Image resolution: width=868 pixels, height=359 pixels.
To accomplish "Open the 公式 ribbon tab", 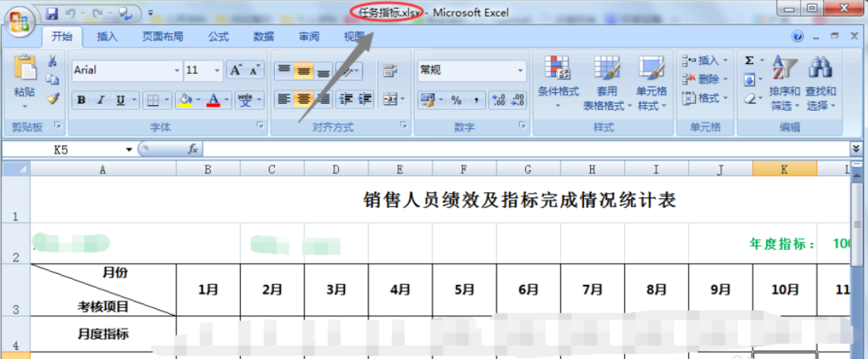I will pos(219,36).
